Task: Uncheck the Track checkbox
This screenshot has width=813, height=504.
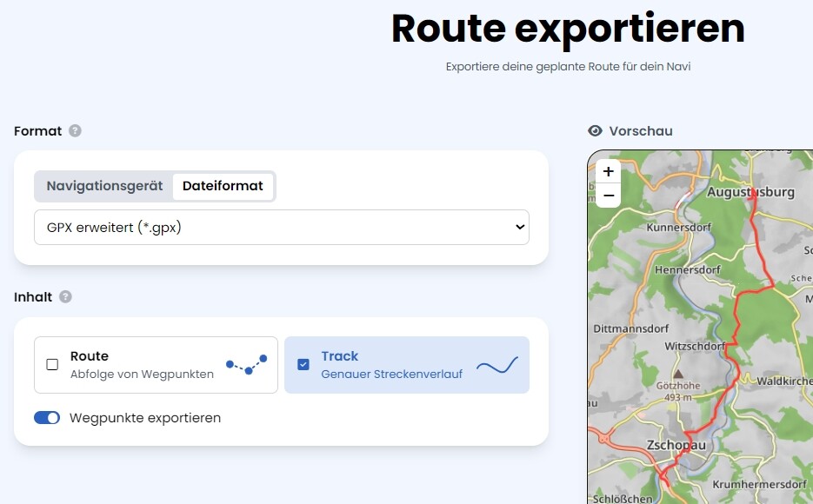Action: tap(303, 365)
